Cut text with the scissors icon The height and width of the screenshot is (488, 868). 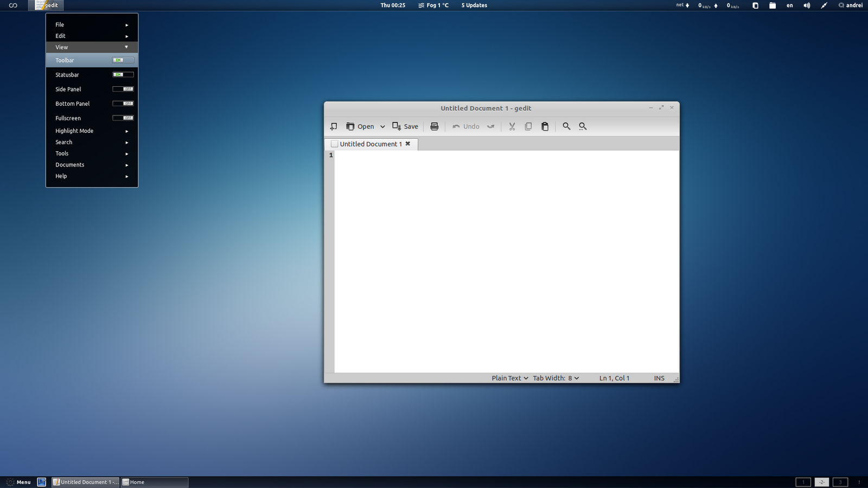(x=512, y=126)
